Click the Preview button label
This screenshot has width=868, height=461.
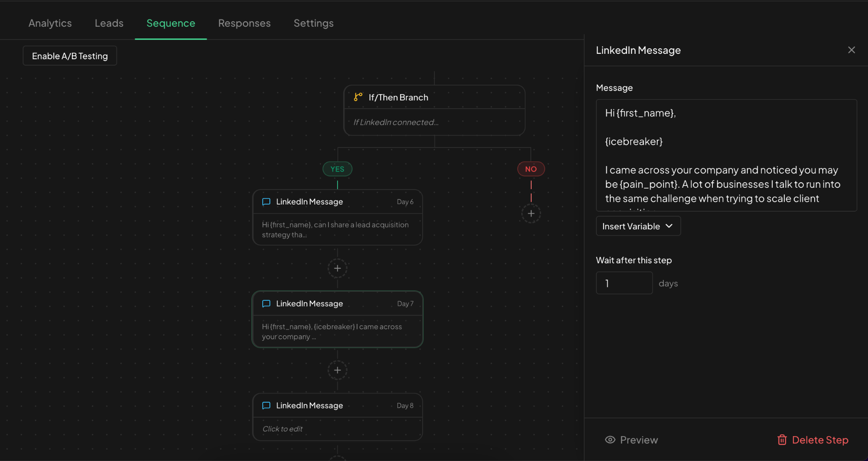point(639,440)
